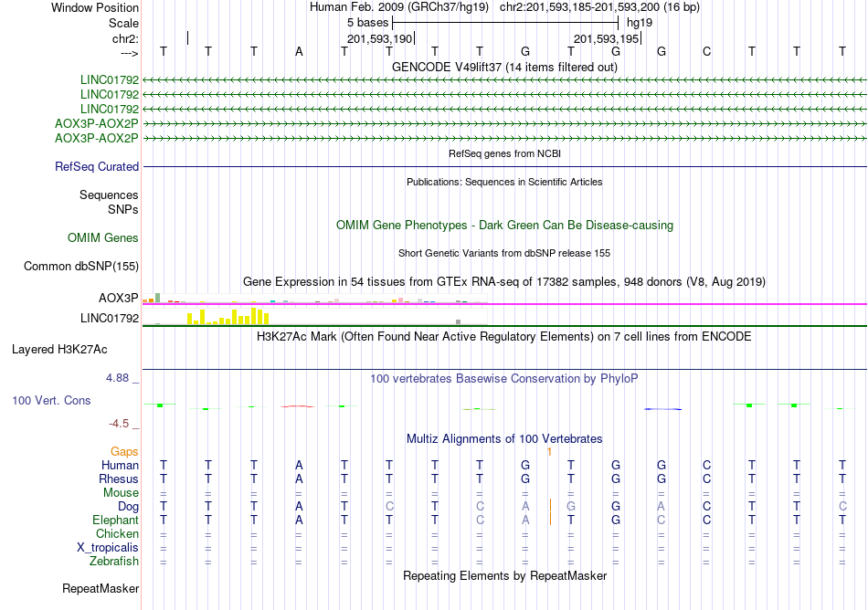This screenshot has width=868, height=610.
Task: Click 'Short Genetic Variants from dbSNP release 155' title
Action: click(x=504, y=253)
